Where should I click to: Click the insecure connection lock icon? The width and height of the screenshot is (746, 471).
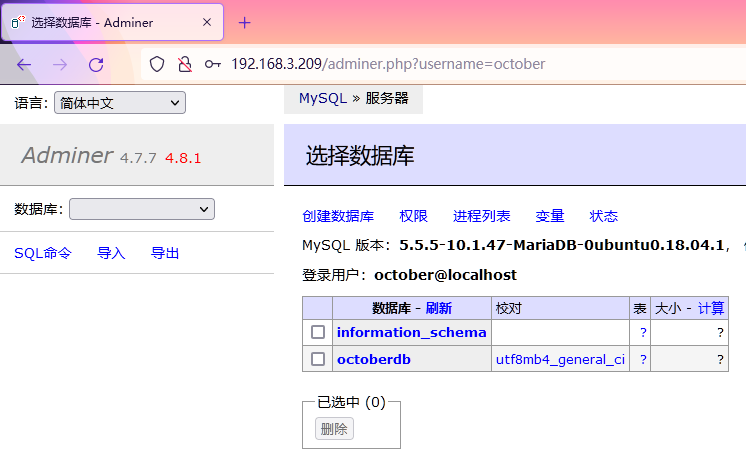pos(184,64)
